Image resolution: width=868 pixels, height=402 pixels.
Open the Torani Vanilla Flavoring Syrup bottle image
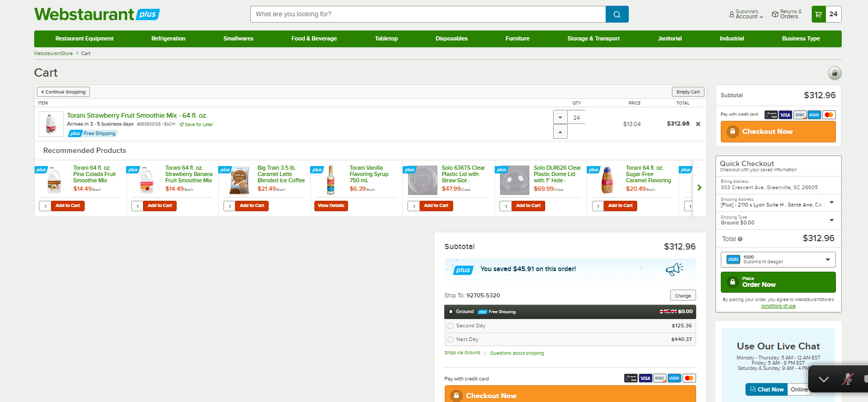(331, 180)
